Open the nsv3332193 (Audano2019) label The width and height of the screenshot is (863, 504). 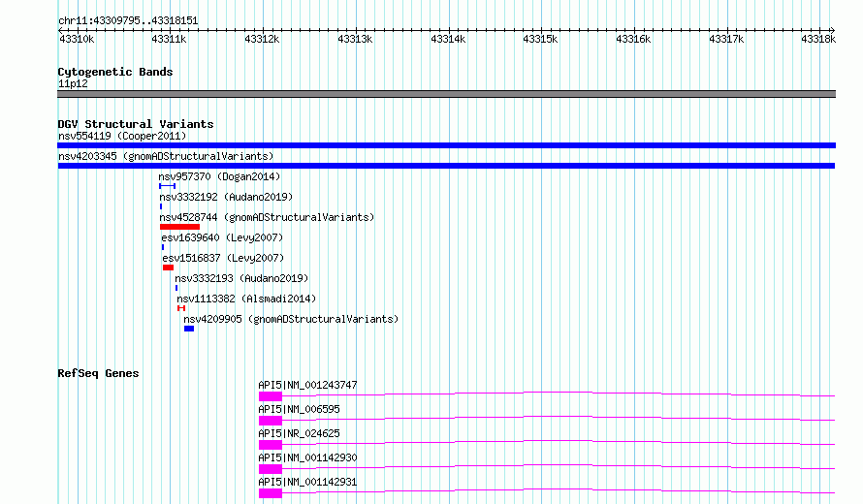click(241, 278)
